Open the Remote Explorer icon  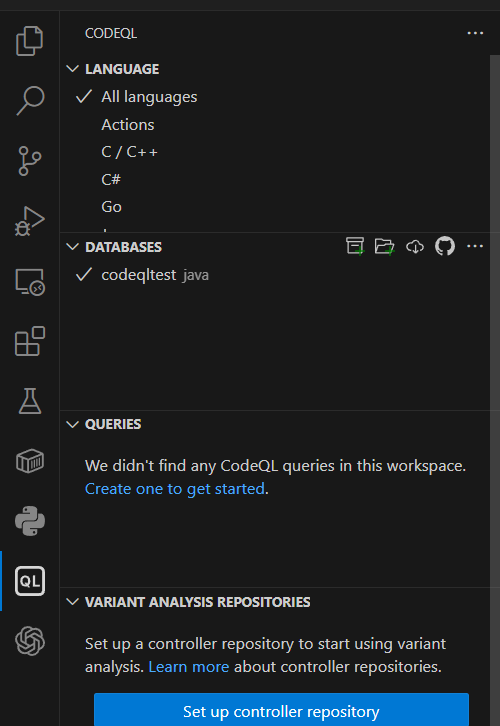tap(30, 282)
